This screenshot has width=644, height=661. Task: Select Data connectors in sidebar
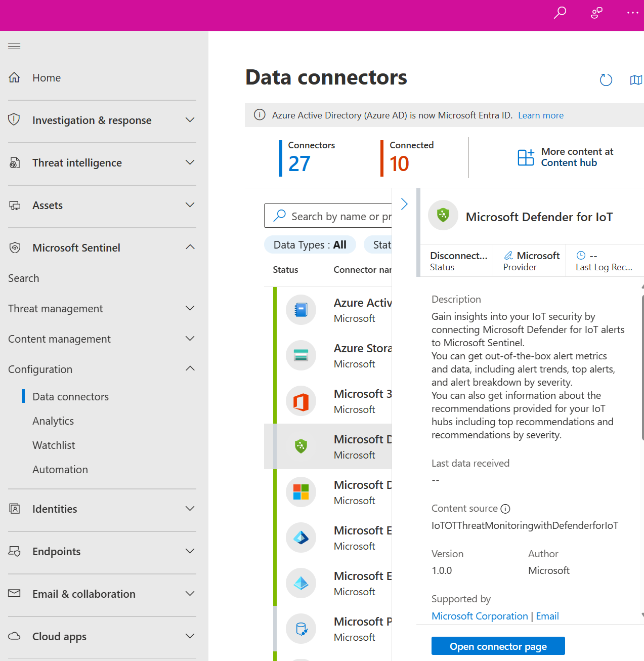tap(71, 397)
